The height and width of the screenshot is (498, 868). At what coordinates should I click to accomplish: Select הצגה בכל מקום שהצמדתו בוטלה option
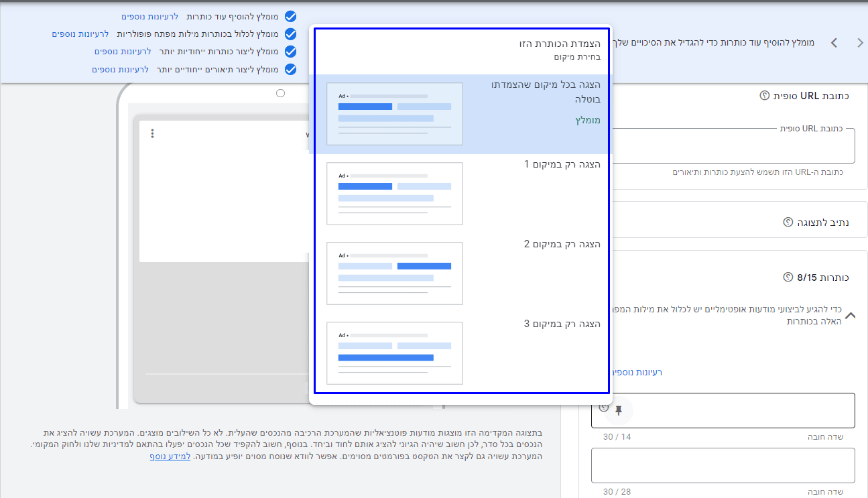460,114
